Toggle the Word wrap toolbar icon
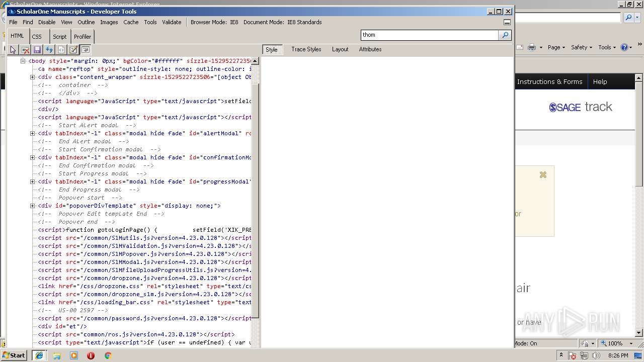 pyautogui.click(x=86, y=50)
